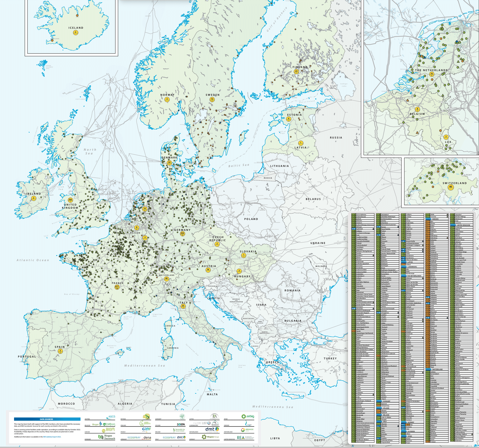Click the BIOM logo for Czechia

(x=108, y=430)
